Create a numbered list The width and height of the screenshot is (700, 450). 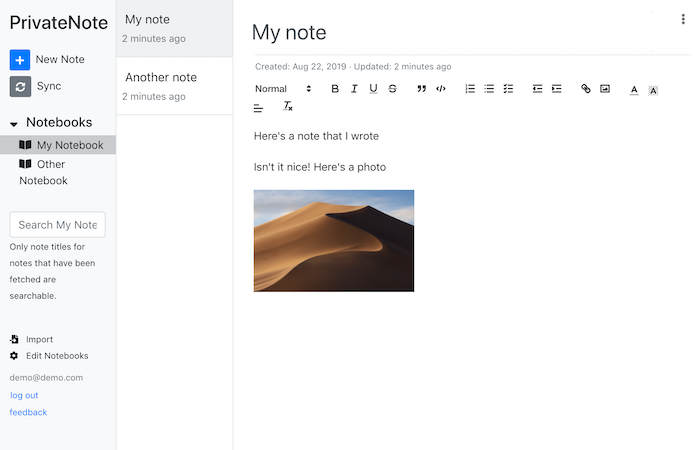click(x=470, y=89)
